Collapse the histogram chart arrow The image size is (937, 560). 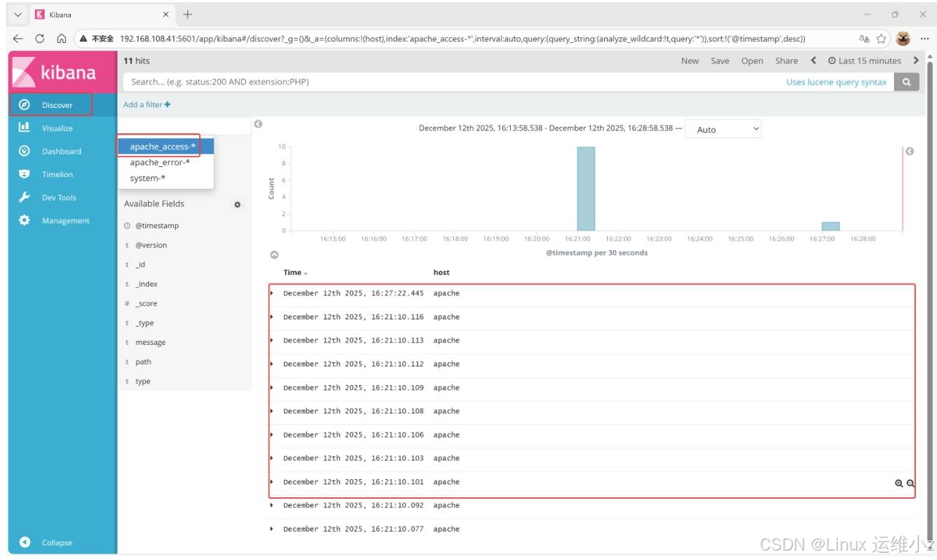click(x=274, y=255)
